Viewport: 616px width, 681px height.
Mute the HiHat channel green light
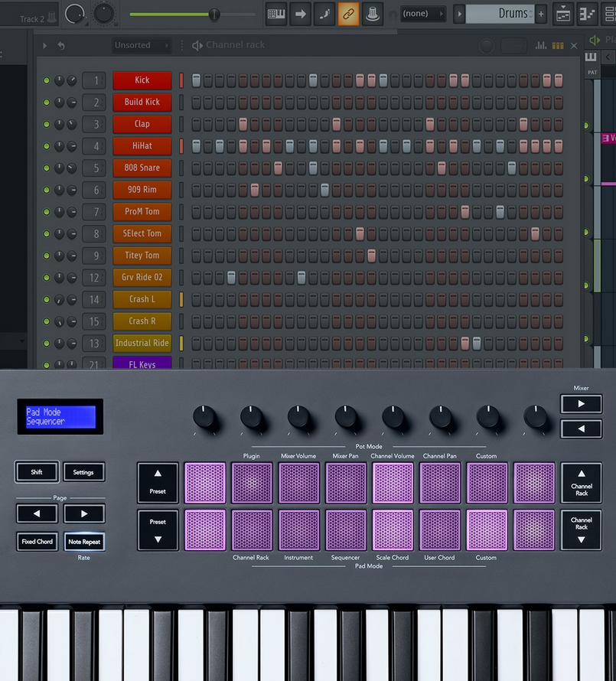[x=47, y=146]
